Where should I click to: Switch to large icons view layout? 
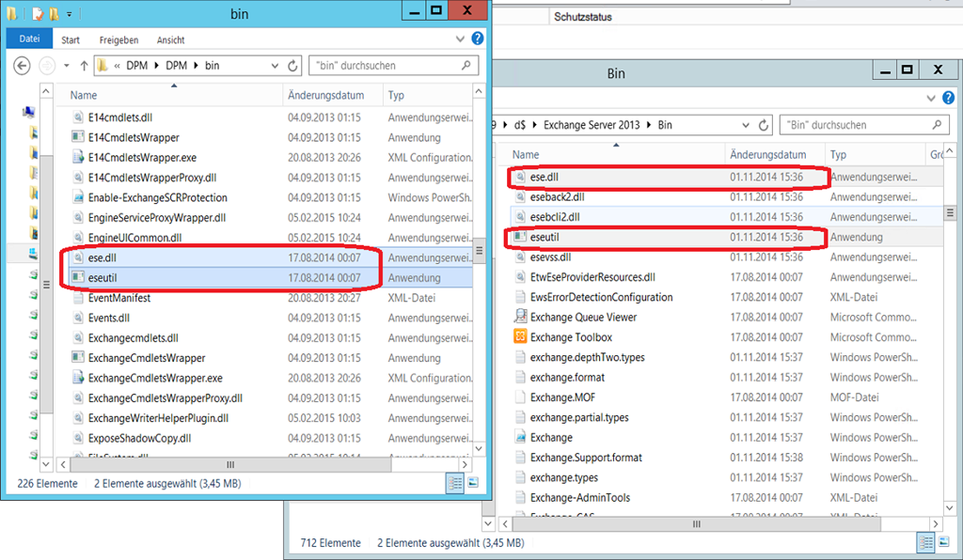[x=471, y=483]
